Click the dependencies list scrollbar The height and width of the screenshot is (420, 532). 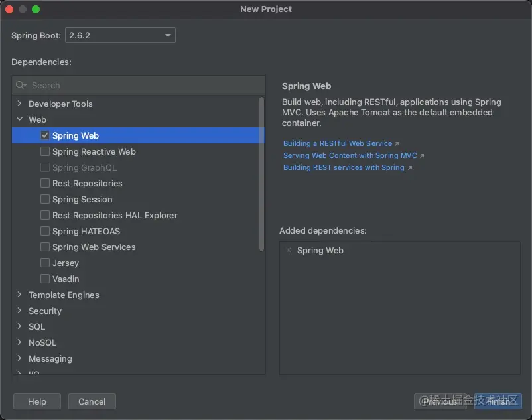tap(261, 173)
